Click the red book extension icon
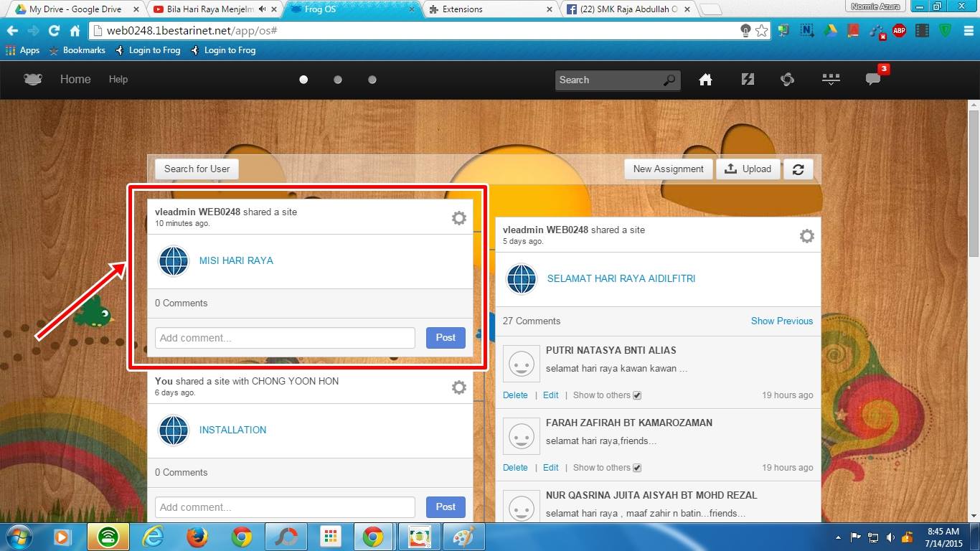 (x=853, y=31)
